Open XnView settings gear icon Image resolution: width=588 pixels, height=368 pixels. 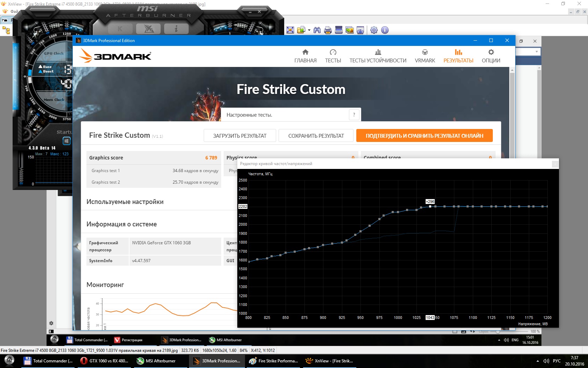(x=374, y=30)
